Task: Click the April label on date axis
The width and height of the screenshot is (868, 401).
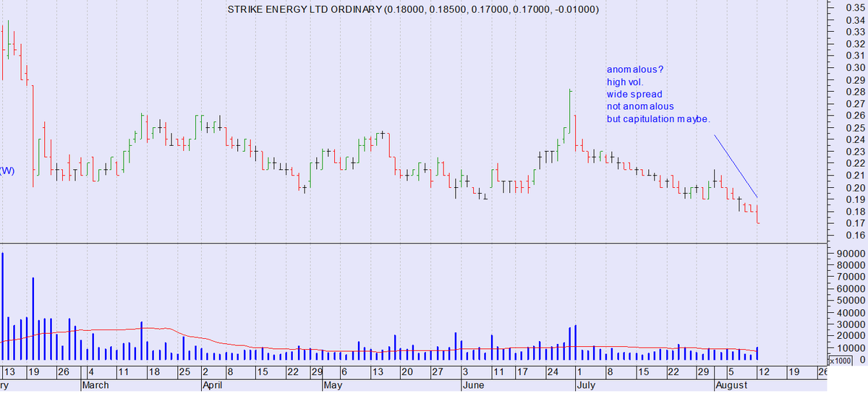Action: point(213,385)
